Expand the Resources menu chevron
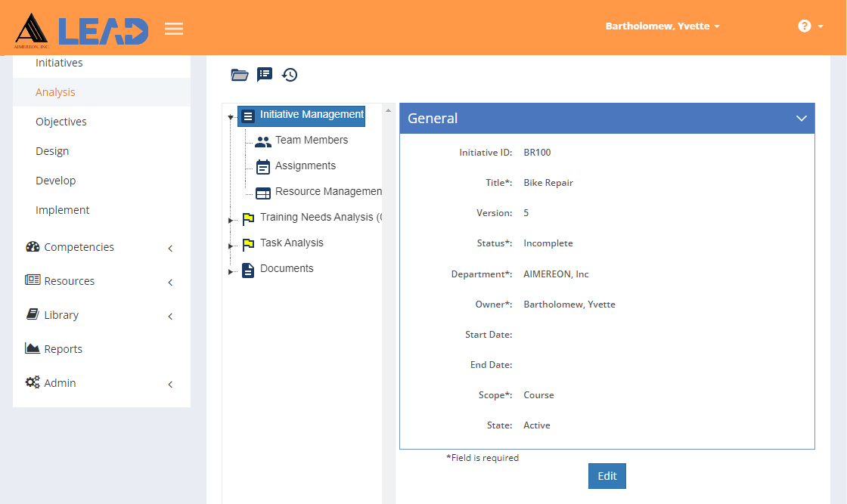The height and width of the screenshot is (504, 847). click(170, 282)
